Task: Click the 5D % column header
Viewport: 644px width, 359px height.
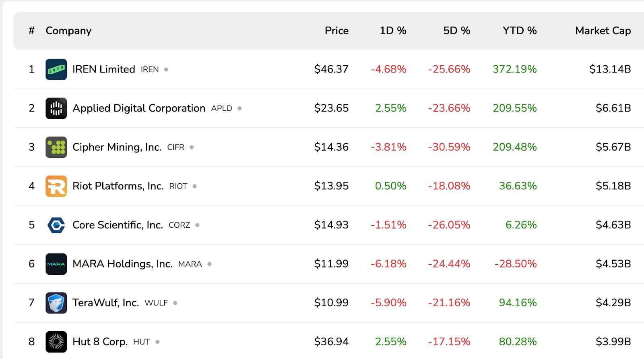Action: pyautogui.click(x=456, y=31)
